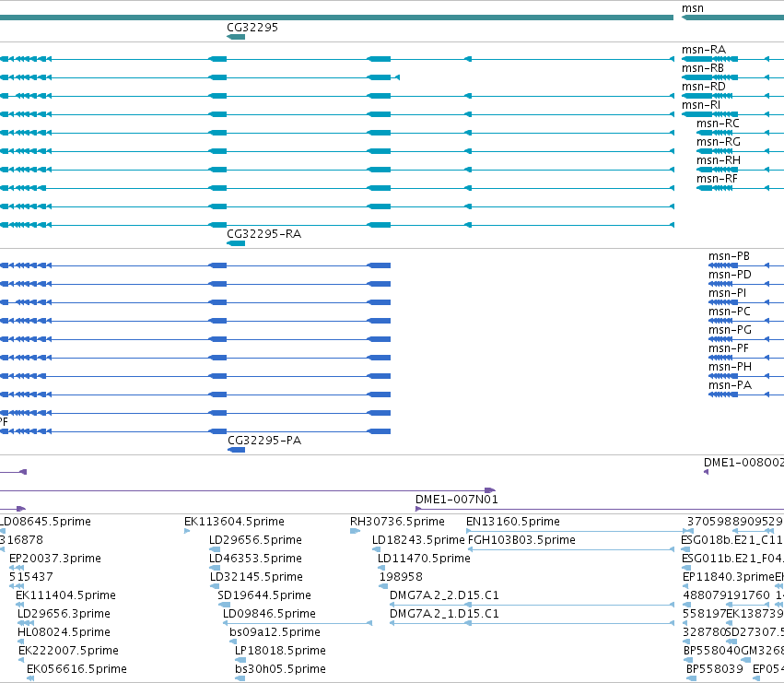Select the 515437 feature label
Viewport: 784px width, 683px height.
click(x=30, y=577)
